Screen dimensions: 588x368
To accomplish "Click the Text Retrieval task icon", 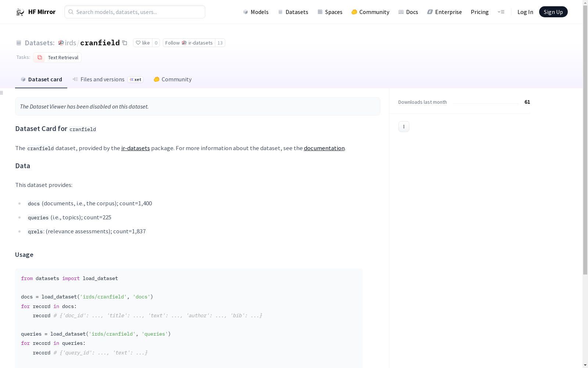I will click(40, 57).
